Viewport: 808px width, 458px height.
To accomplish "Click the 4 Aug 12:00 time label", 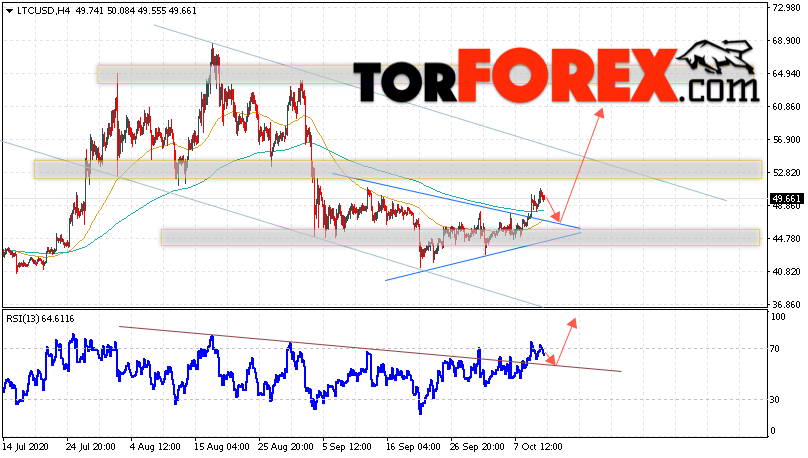I will click(155, 446).
